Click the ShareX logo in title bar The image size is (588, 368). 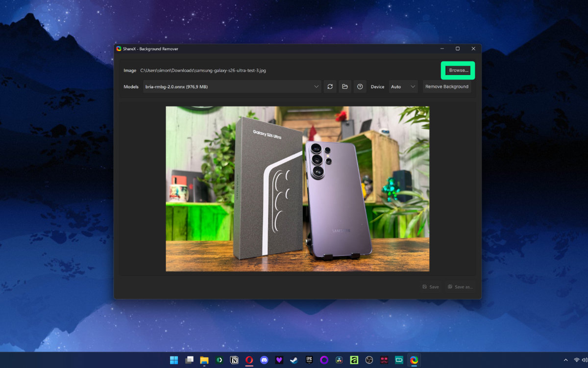[119, 49]
